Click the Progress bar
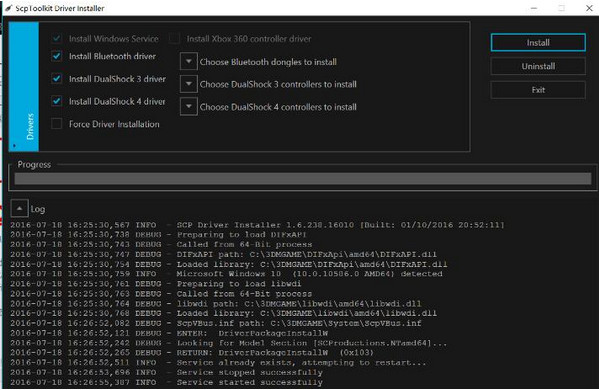Image resolution: width=599 pixels, height=390 pixels. tap(303, 178)
